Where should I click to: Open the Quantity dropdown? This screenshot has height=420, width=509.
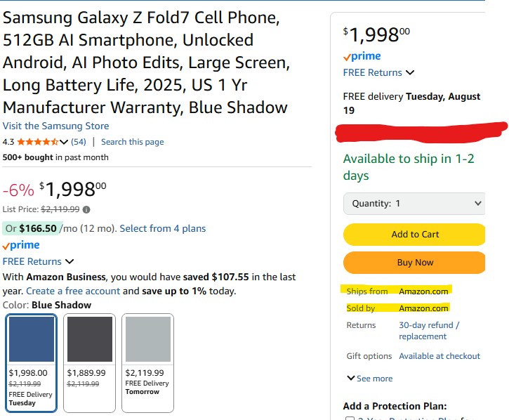pyautogui.click(x=414, y=204)
